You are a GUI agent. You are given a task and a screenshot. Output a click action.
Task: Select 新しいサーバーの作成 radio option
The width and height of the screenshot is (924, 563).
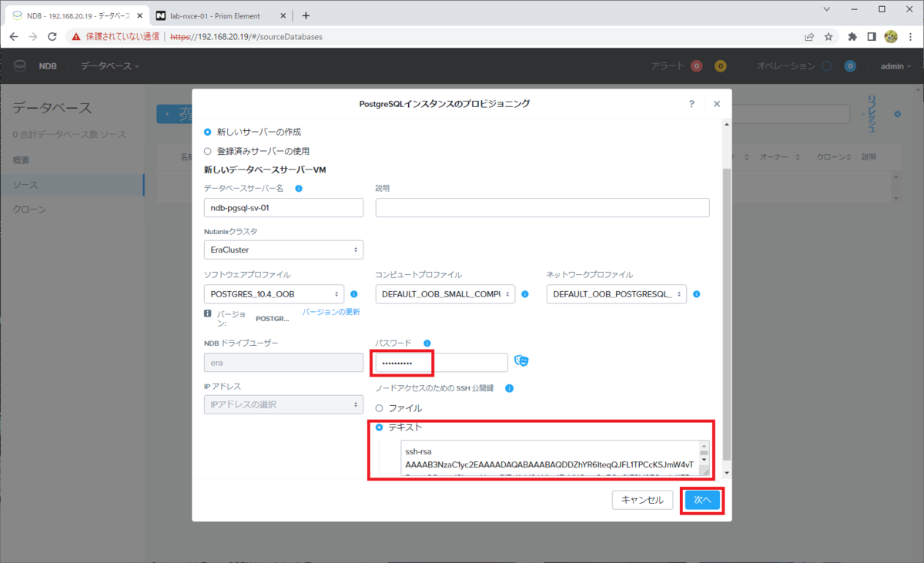[x=207, y=132]
